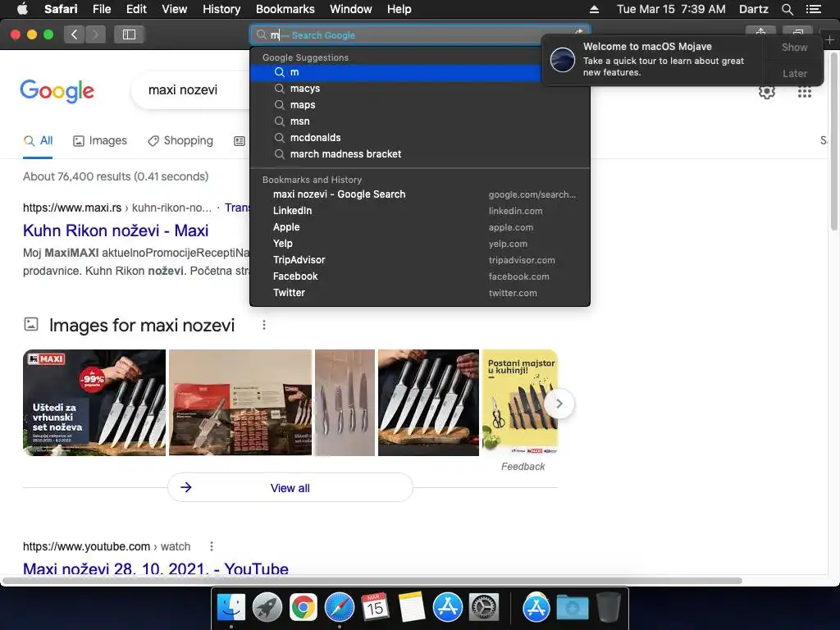This screenshot has width=840, height=630.
Task: Open Downloads folder in the Dock
Action: (x=572, y=608)
